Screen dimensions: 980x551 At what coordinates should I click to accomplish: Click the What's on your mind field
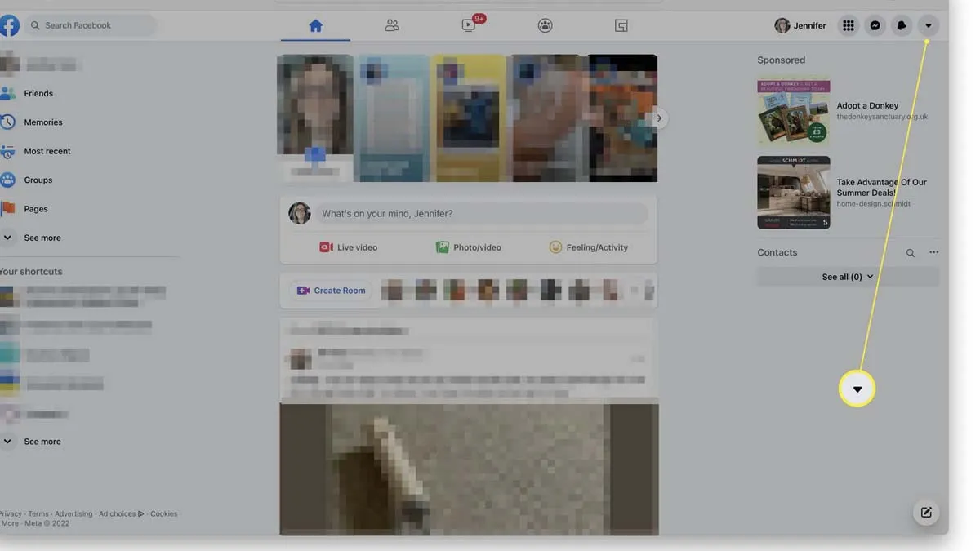[x=482, y=214]
